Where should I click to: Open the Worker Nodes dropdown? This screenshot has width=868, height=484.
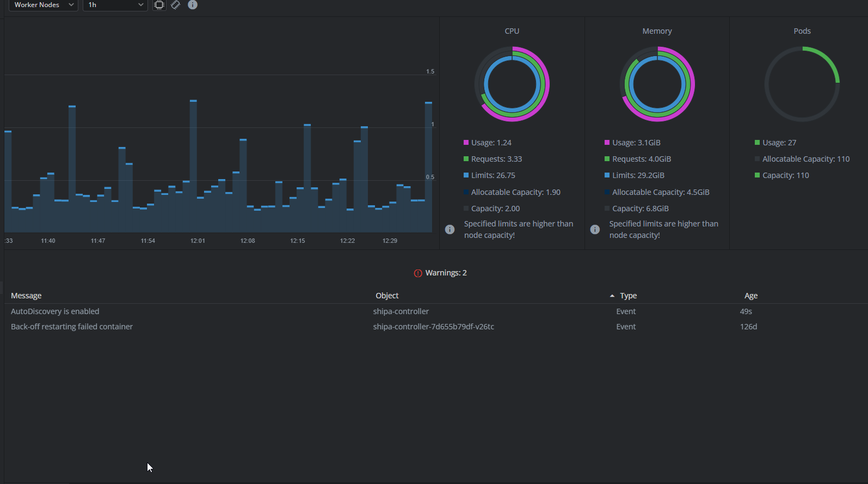click(x=43, y=5)
